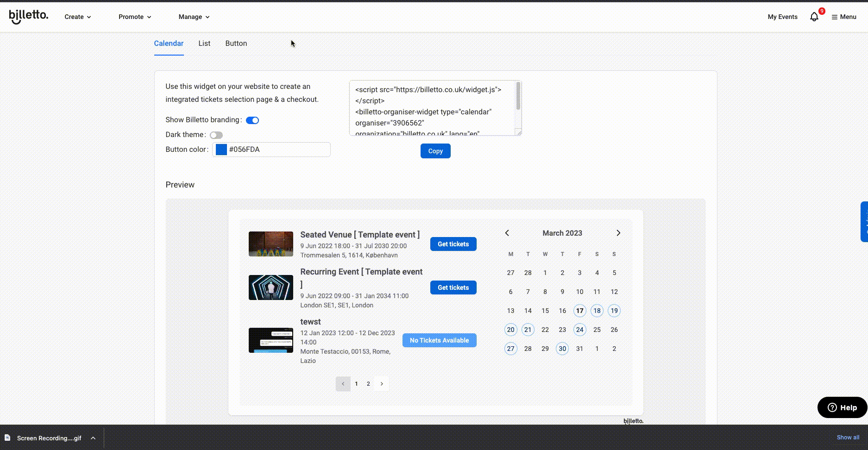The height and width of the screenshot is (450, 868).
Task: Open the button color swatch picker
Action: tap(221, 150)
